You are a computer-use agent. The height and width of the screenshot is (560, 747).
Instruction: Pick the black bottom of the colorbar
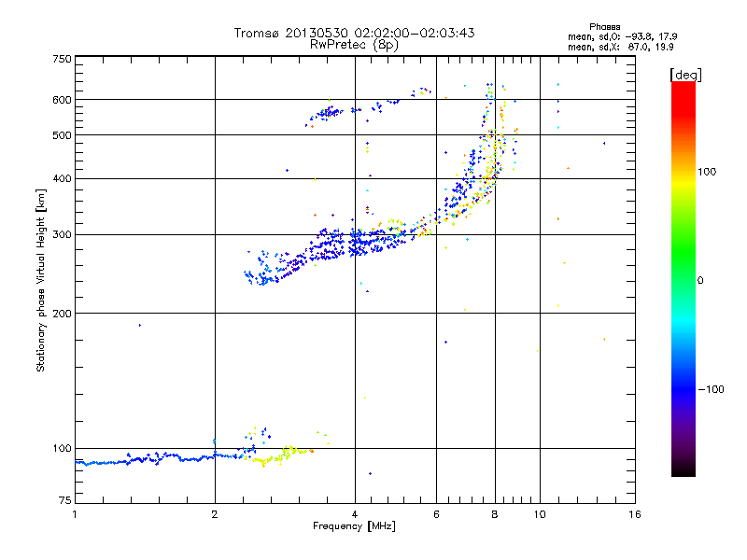click(x=684, y=469)
